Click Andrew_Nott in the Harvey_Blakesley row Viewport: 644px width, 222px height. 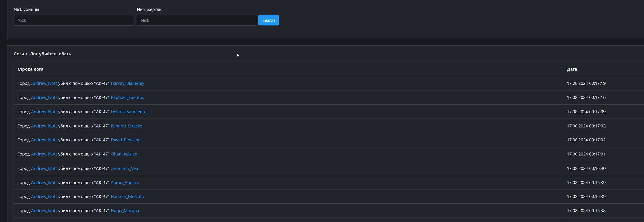[44, 83]
